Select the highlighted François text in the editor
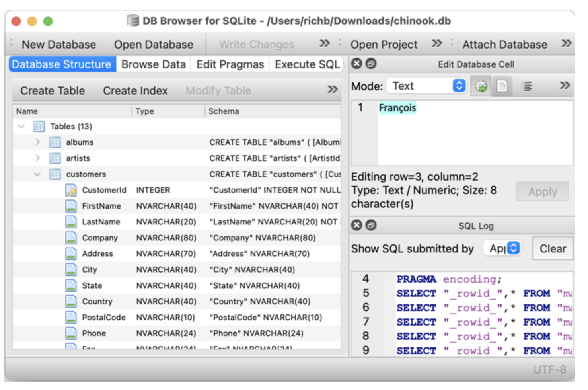The height and width of the screenshot is (390, 588). 397,107
